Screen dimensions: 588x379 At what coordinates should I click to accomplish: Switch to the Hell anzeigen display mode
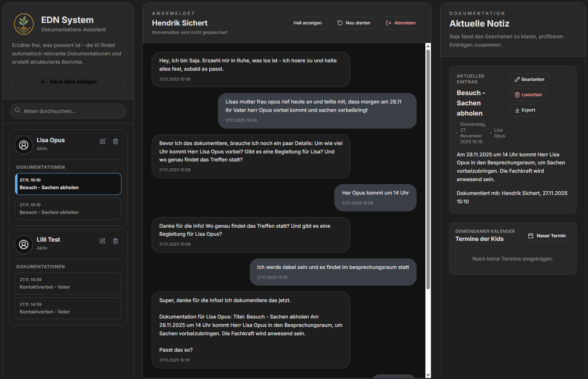point(307,23)
